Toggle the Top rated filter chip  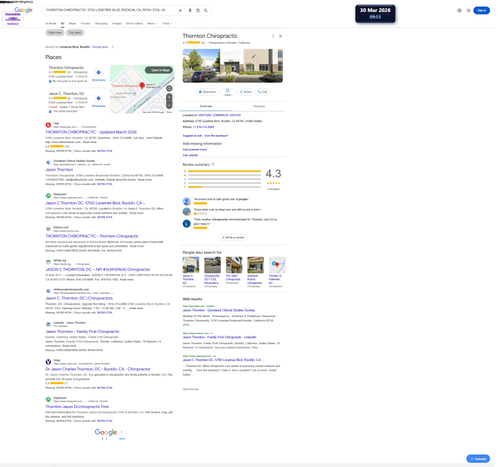75,33
